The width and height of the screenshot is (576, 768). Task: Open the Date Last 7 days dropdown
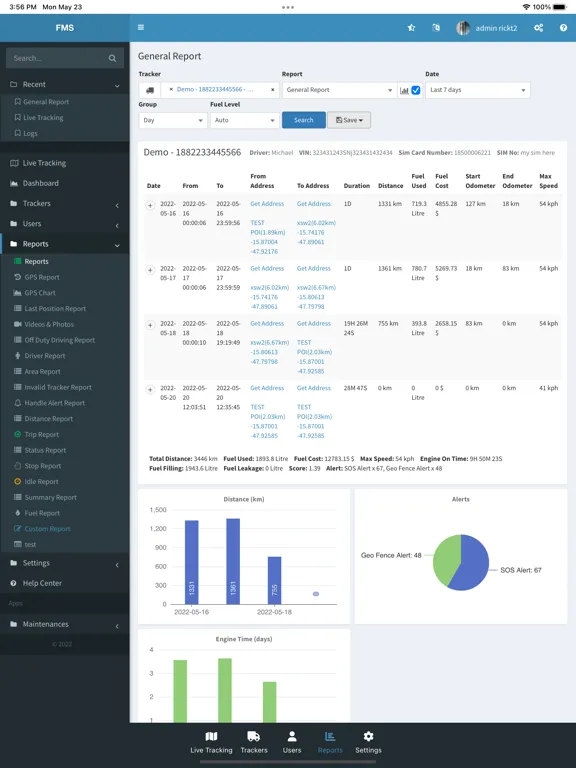478,90
